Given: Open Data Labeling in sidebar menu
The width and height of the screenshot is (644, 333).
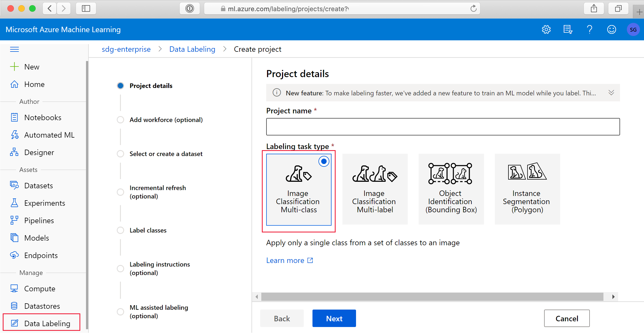Looking at the screenshot, I should point(47,323).
